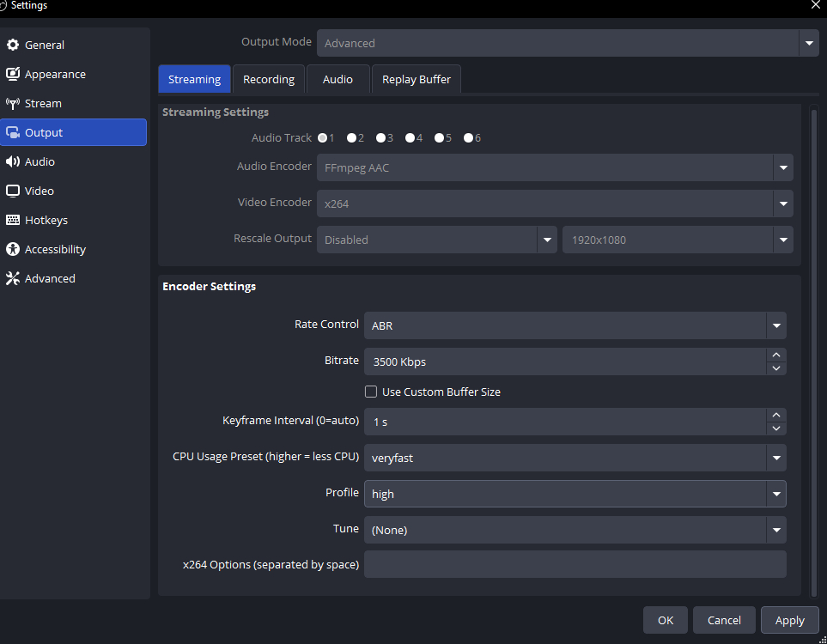
Task: Select the Hotkeys keyboard icon
Action: pos(13,220)
